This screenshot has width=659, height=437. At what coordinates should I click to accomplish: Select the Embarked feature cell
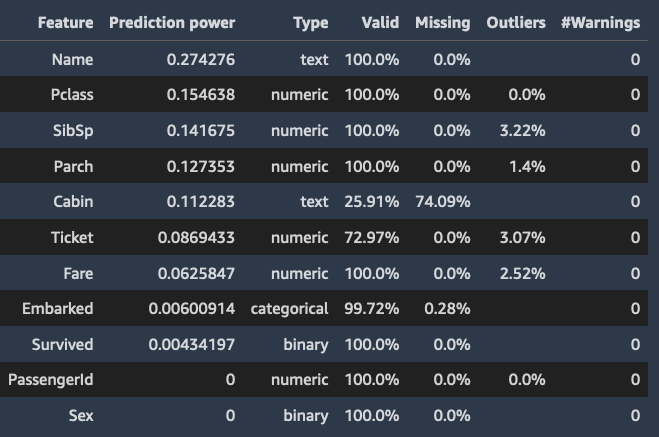(58, 308)
